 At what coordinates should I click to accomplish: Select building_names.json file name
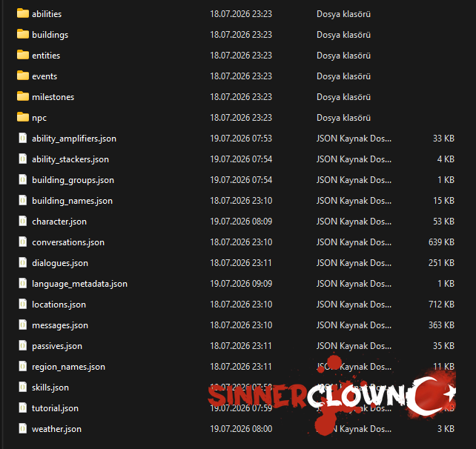click(x=72, y=201)
